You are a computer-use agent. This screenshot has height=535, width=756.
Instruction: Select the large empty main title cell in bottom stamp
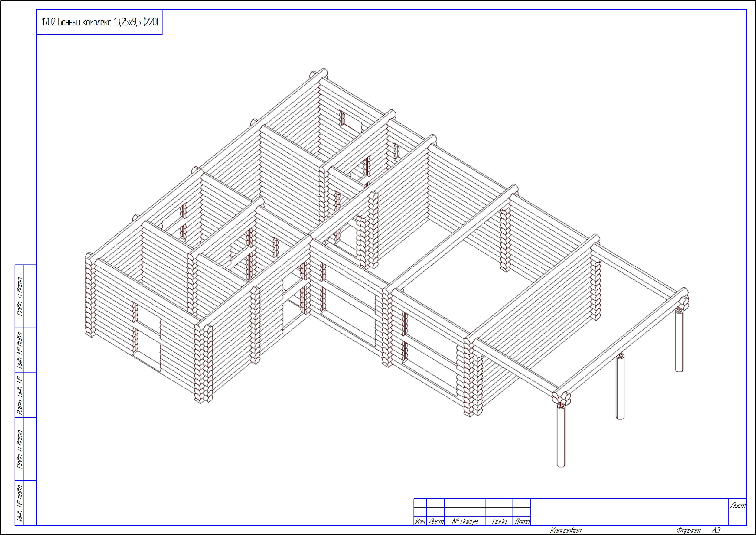click(x=629, y=512)
